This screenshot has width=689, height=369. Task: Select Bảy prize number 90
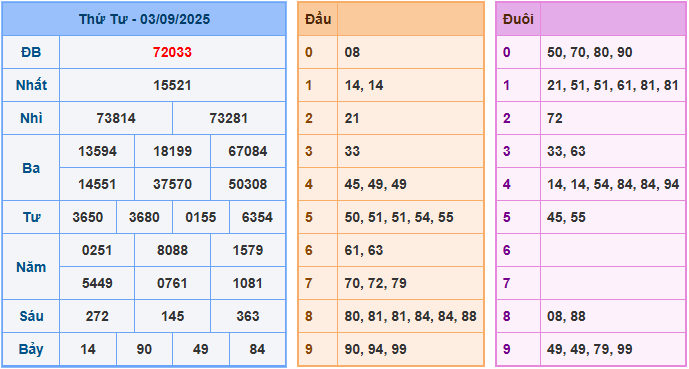(x=144, y=349)
